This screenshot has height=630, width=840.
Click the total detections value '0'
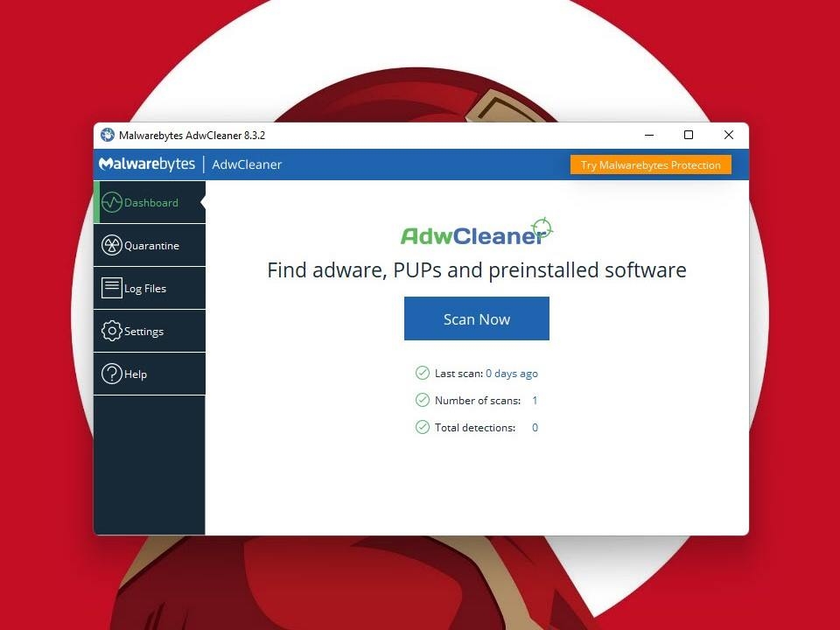tap(535, 428)
